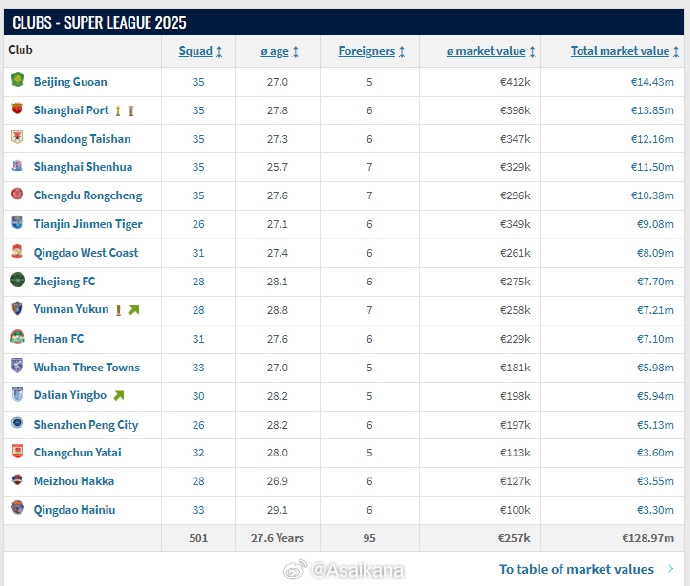Image resolution: width=690 pixels, height=586 pixels.
Task: Click the Zhejiang FC green crest icon
Action: click(x=17, y=281)
